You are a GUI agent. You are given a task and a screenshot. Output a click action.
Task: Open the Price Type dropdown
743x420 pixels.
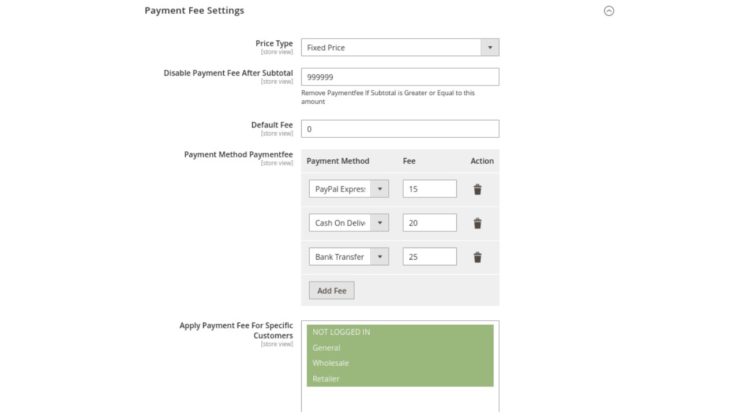[x=400, y=47]
